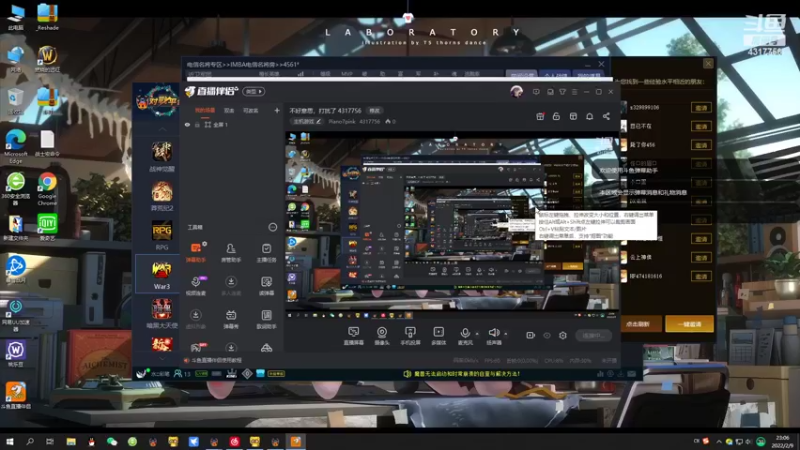Open the 读弹幕 read danmaku tool

(x=266, y=286)
